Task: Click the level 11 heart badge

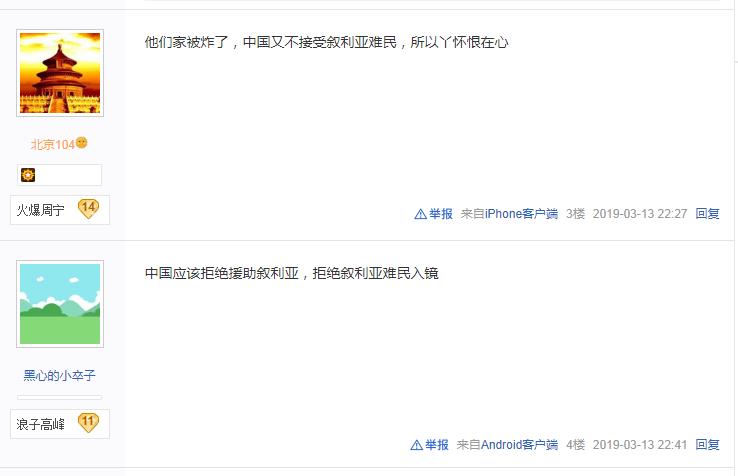Action: tap(88, 422)
